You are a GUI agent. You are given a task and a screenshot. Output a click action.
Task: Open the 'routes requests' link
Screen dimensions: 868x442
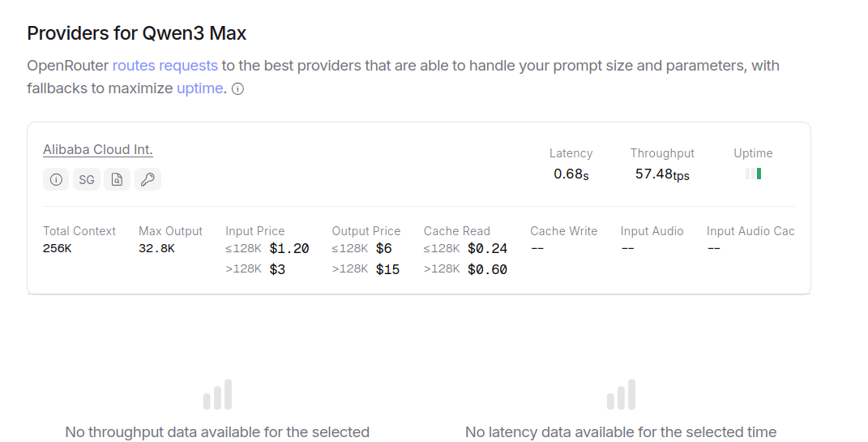(165, 65)
